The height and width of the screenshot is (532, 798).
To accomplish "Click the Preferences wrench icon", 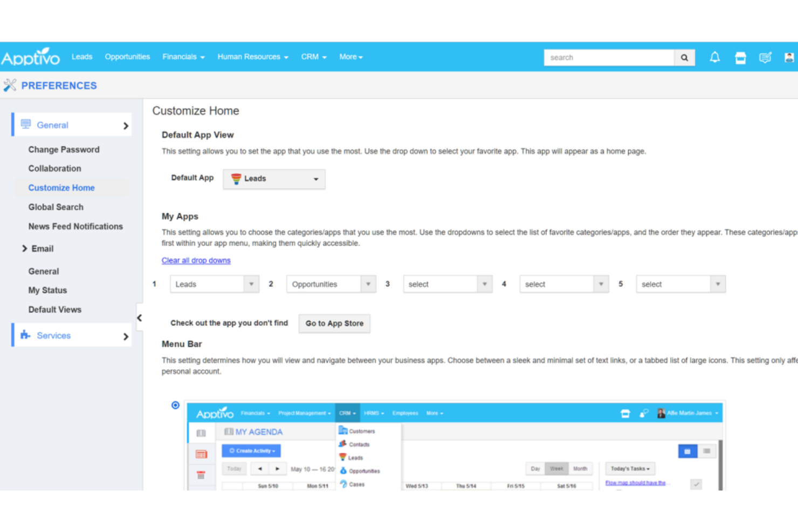I will pos(10,85).
